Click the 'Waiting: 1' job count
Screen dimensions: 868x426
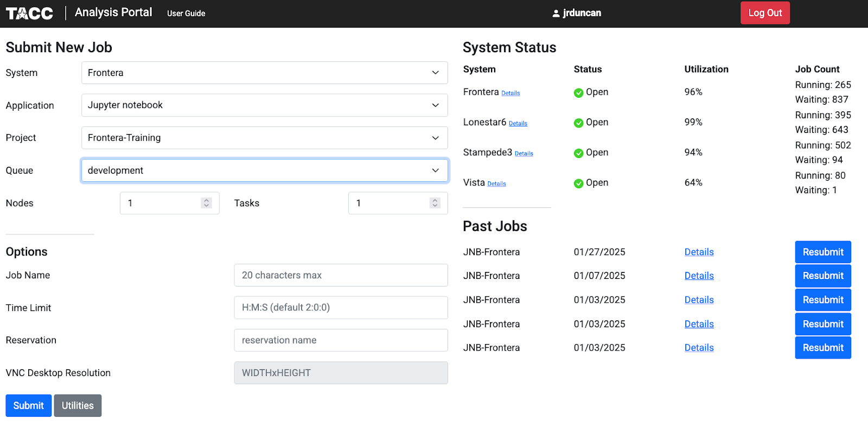[816, 190]
